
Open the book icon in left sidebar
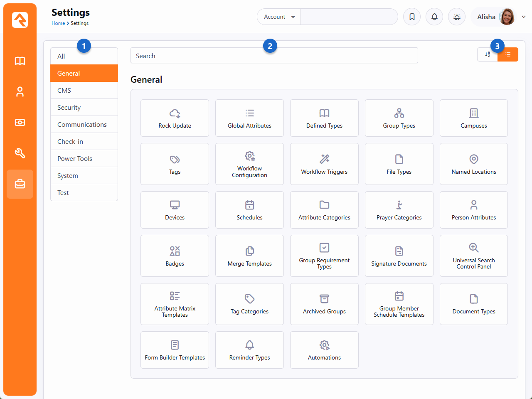[20, 61]
